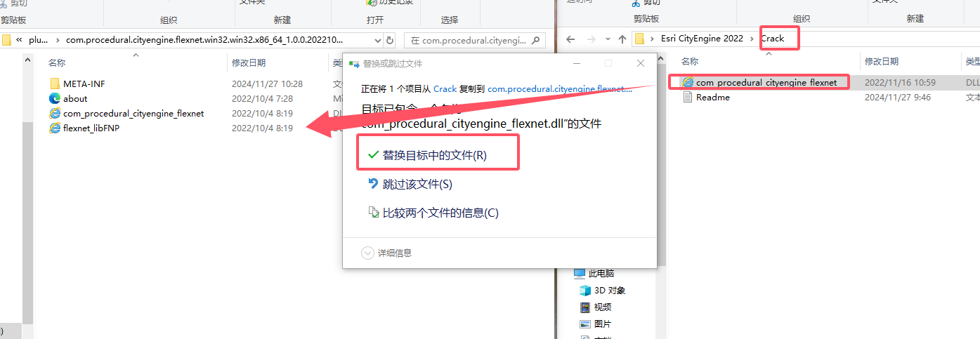Click the 图片 pictures icon

point(585,324)
